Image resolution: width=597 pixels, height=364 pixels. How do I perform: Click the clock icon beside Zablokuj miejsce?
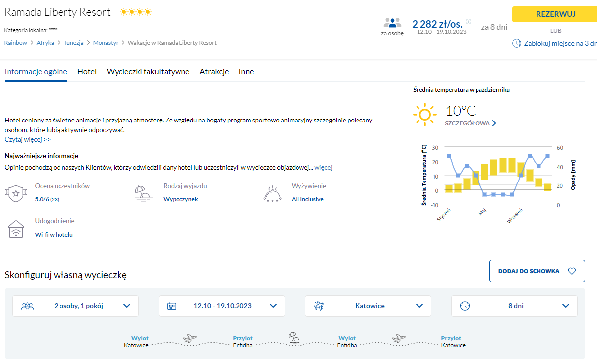[x=516, y=43]
